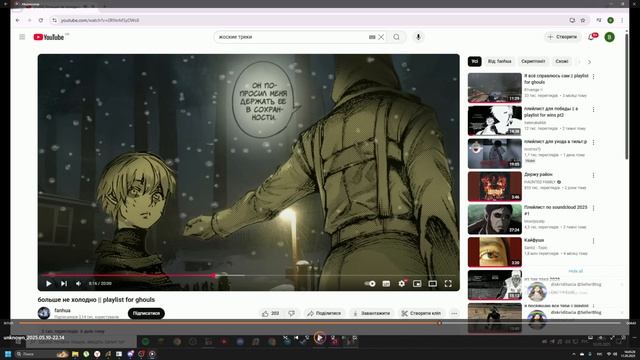
Task: Open the 'playlist for wins pt2' video thumbnail
Action: [x=495, y=121]
